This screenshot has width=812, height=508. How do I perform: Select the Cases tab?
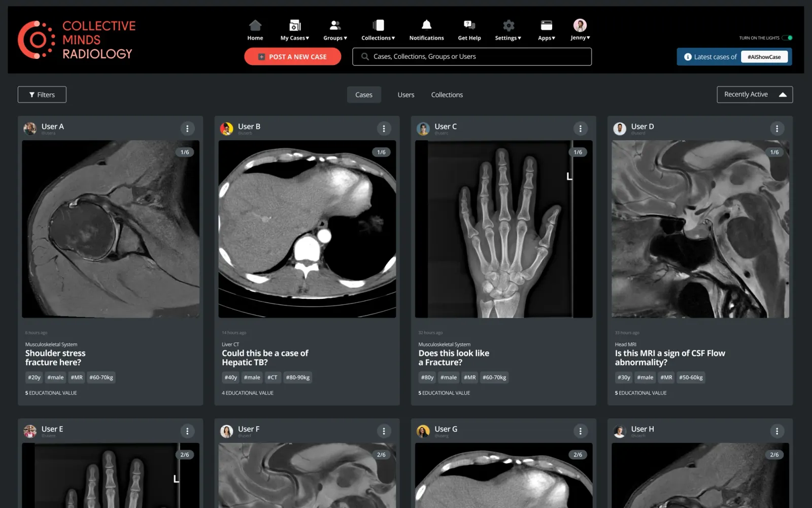coord(364,94)
